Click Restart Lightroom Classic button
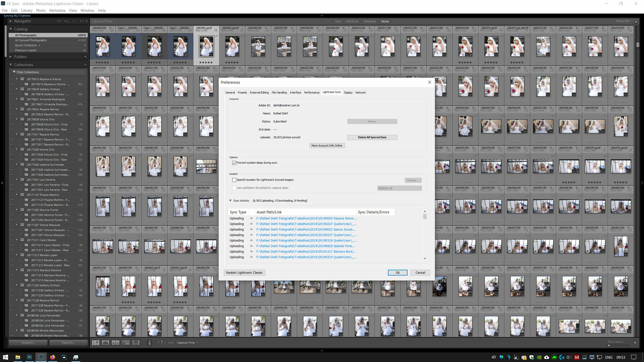The image size is (644, 362). [244, 273]
